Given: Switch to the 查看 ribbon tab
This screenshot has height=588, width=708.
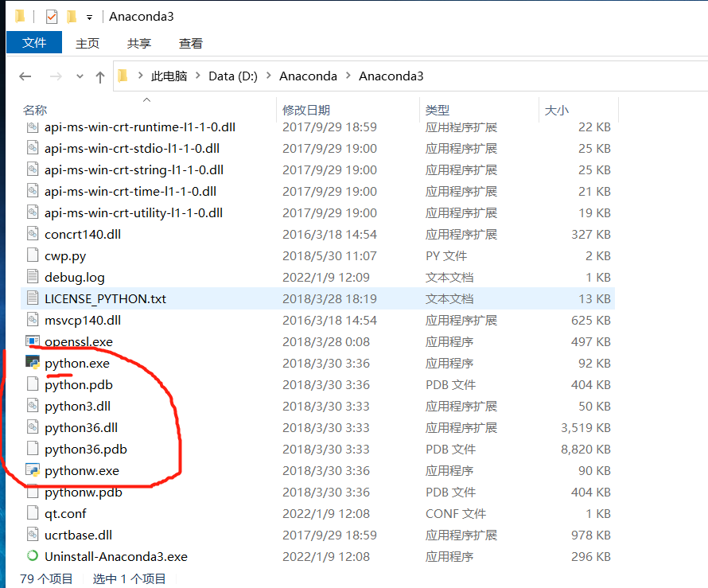Looking at the screenshot, I should pos(191,43).
